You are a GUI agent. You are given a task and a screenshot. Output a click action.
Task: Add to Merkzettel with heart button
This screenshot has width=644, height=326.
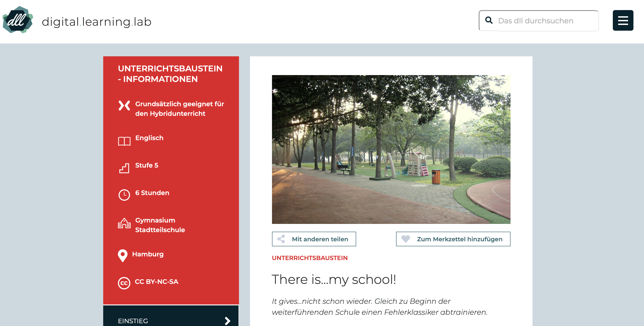click(453, 239)
